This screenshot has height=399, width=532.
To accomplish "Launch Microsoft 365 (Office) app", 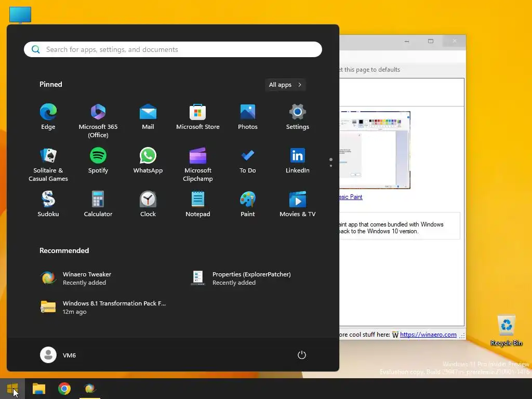I will click(98, 121).
